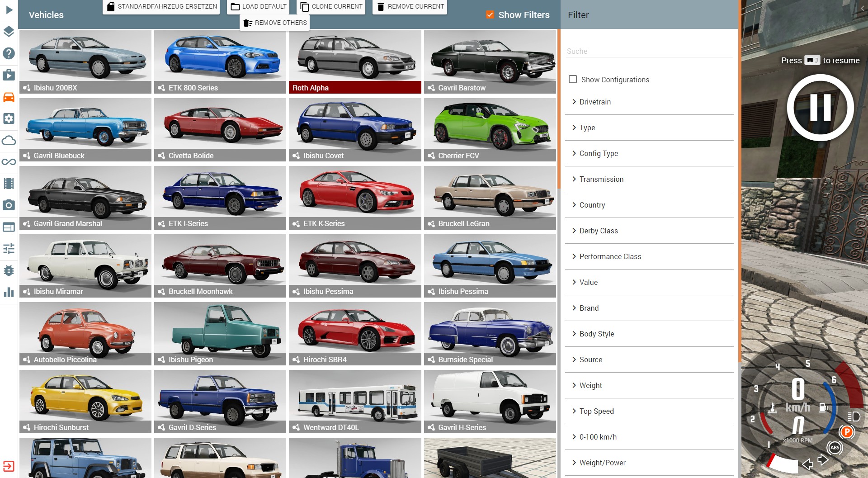Screen dimensions: 868x478
Task: Click the configurations icon on Civetta Bolide tile
Action: pos(161,156)
